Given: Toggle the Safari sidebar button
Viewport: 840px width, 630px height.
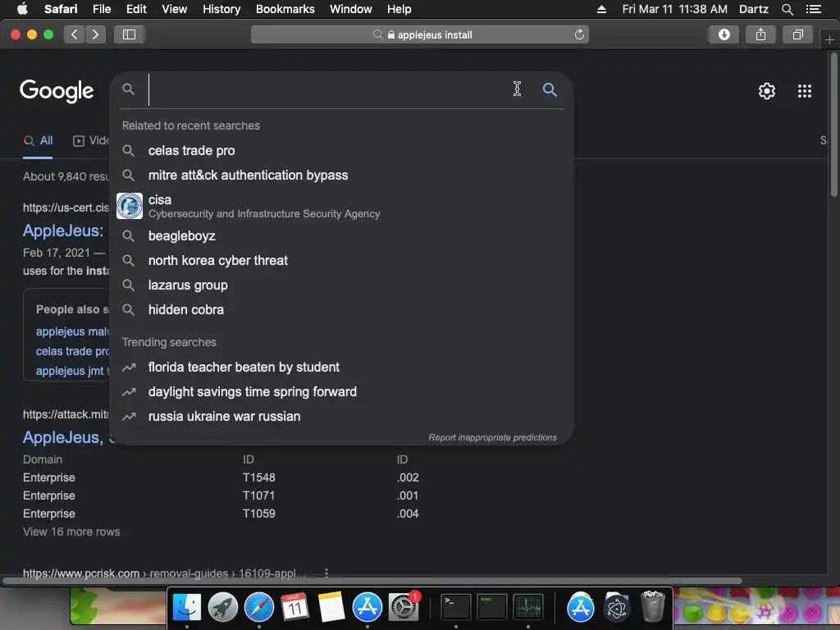Looking at the screenshot, I should (x=129, y=34).
